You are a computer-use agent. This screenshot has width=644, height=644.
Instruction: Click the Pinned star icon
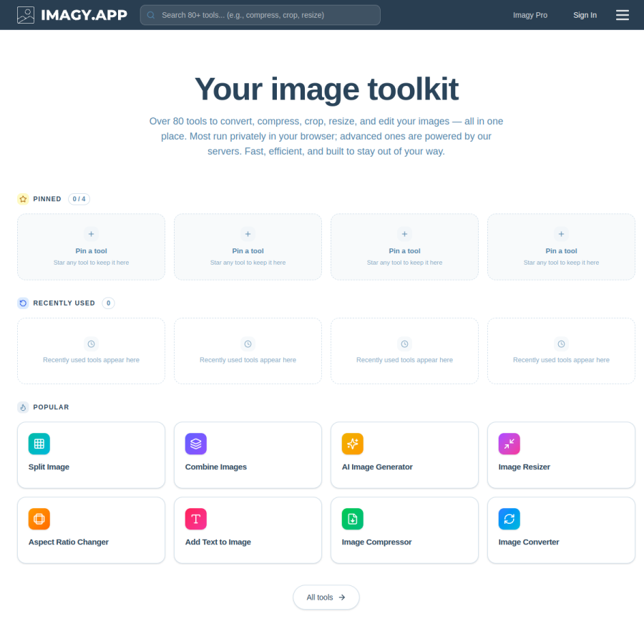tap(23, 199)
